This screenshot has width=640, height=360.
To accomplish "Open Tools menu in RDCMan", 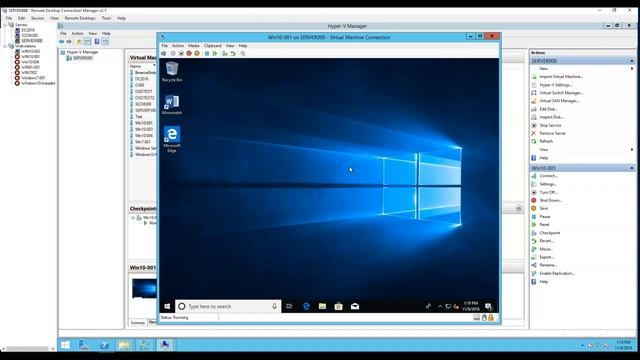I will [x=107, y=18].
